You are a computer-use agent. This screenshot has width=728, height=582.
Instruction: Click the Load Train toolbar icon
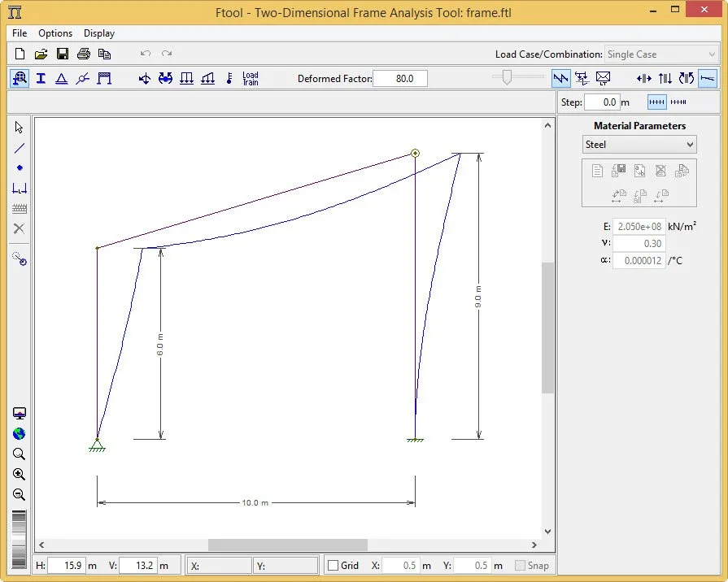[251, 78]
